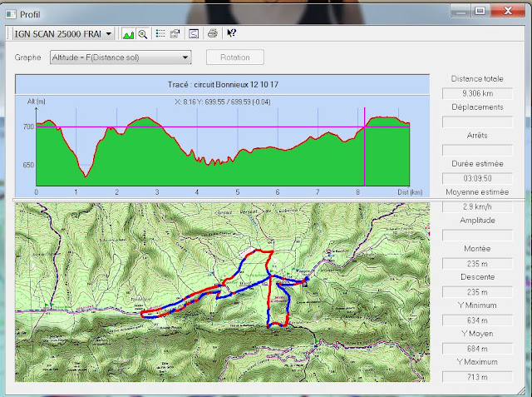Click the 'Durée estimée' label
This screenshot has height=397, width=532.
click(477, 164)
